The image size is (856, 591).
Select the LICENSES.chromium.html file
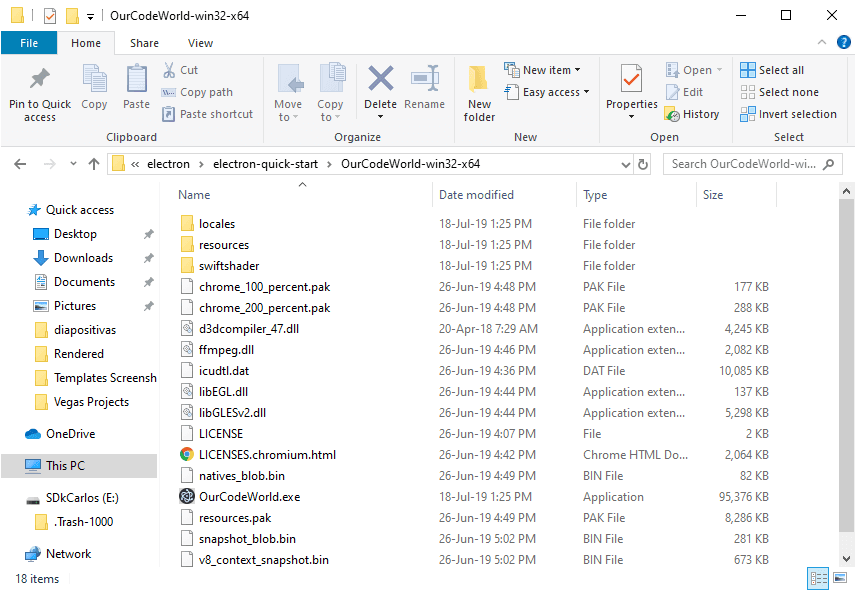[267, 455]
